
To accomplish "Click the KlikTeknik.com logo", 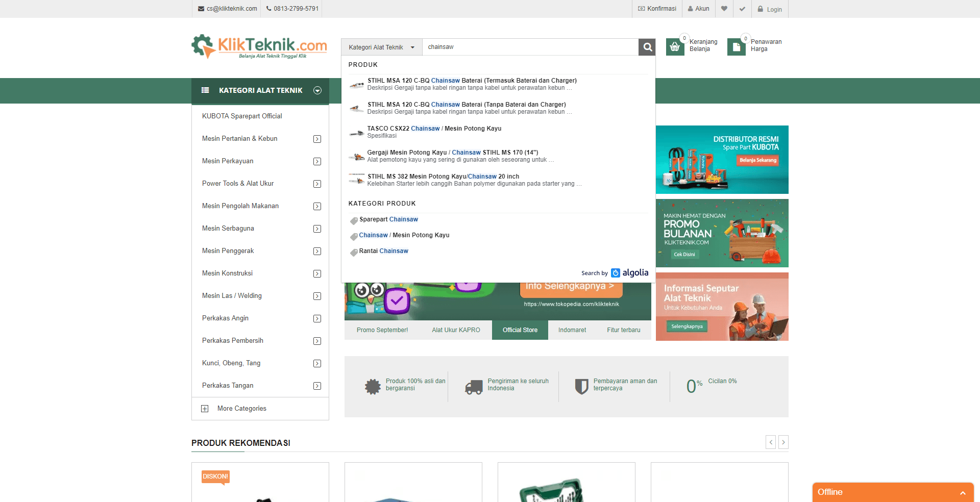I will 259,47.
